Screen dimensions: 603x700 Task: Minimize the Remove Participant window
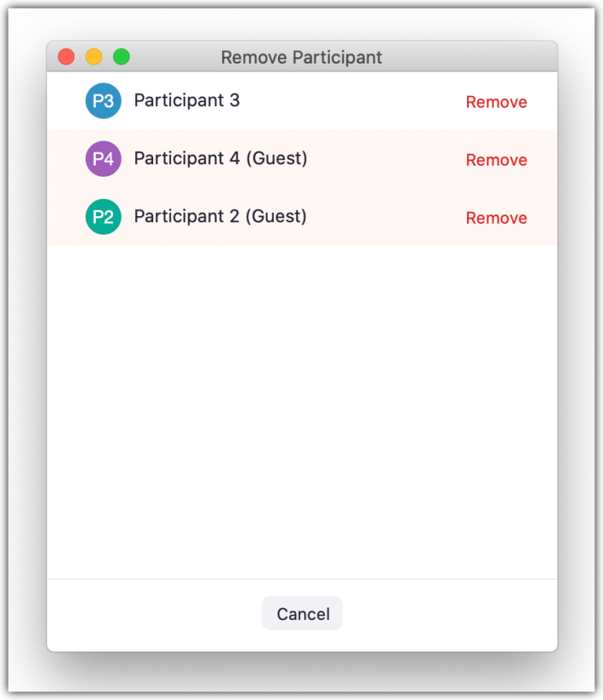point(93,56)
